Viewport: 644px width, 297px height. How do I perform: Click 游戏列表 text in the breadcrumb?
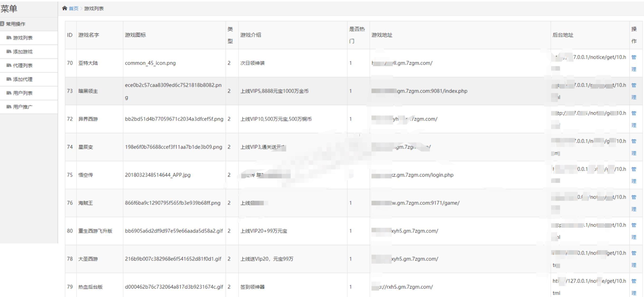(x=94, y=8)
